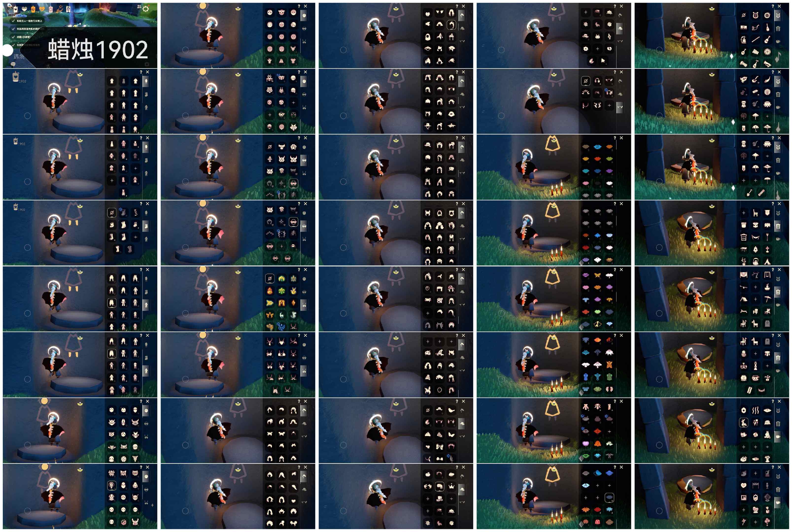Tap the 遇境 realm label

[19, 56]
